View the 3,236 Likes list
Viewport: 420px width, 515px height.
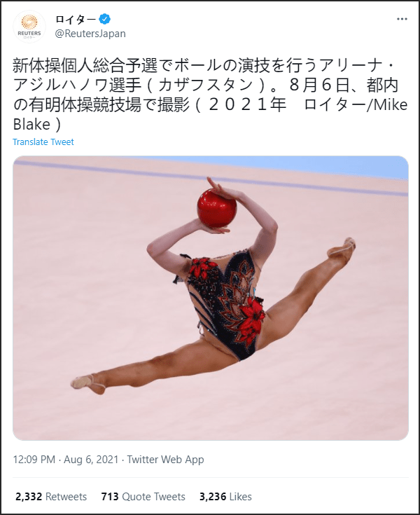(x=225, y=496)
